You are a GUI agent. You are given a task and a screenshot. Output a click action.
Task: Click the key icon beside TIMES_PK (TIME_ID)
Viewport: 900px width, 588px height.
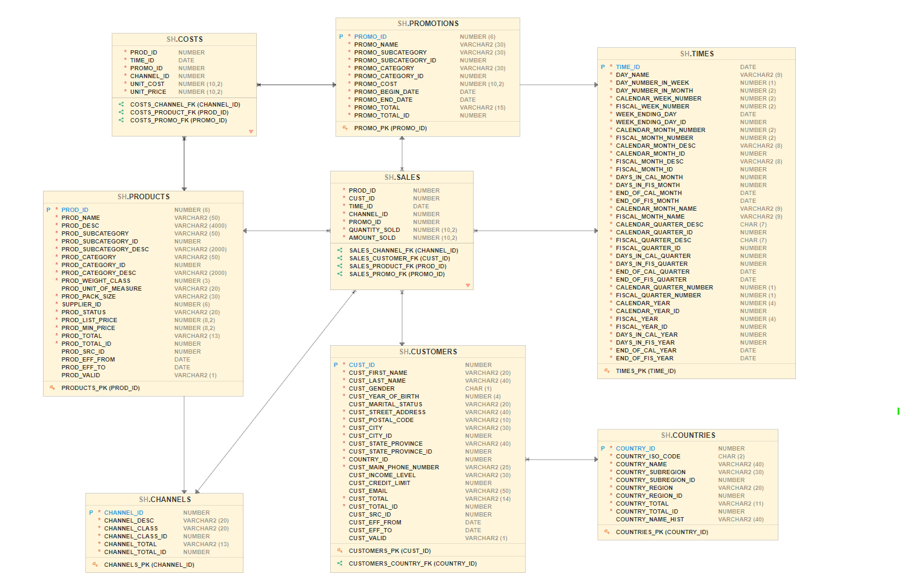[x=607, y=371]
